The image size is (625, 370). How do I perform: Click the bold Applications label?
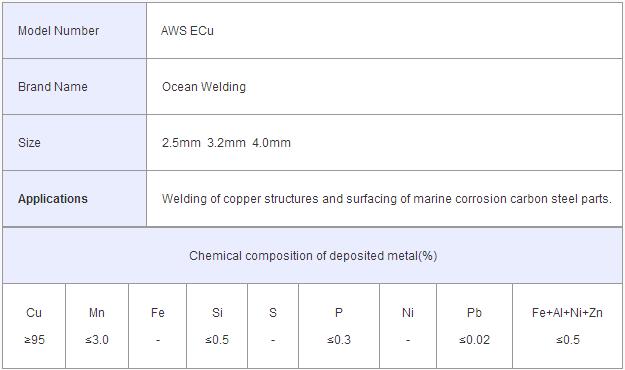53,199
